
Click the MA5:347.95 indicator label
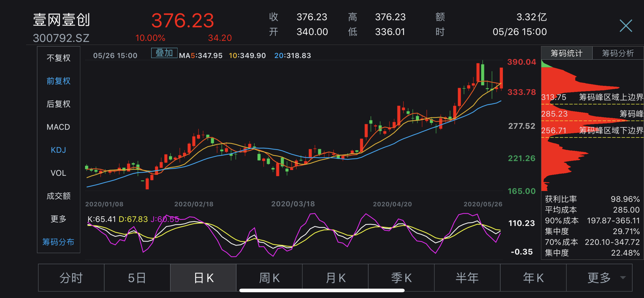[201, 56]
